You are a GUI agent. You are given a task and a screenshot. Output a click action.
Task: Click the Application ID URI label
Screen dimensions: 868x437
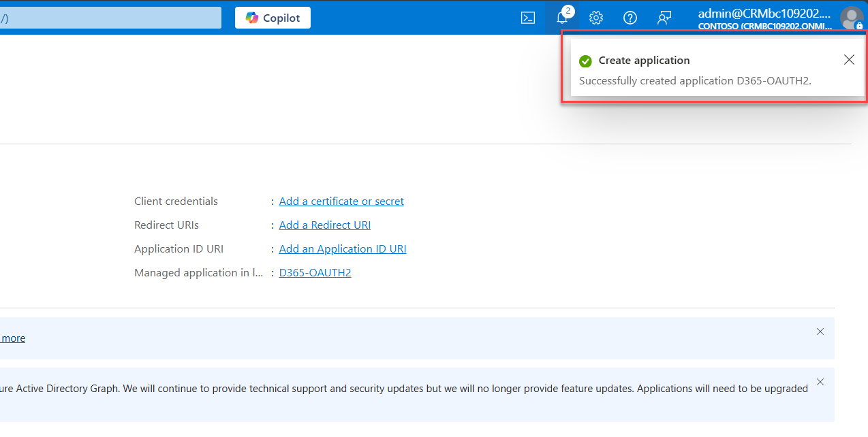point(179,249)
